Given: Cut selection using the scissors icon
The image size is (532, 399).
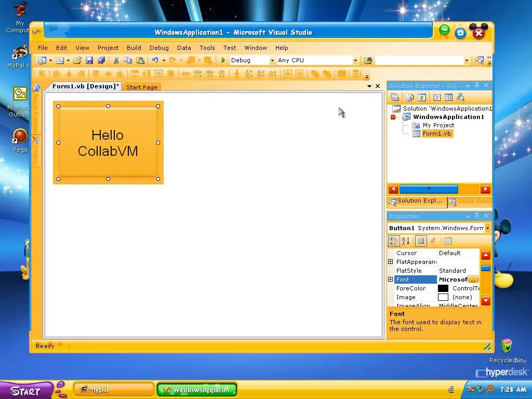Looking at the screenshot, I should 116,60.
